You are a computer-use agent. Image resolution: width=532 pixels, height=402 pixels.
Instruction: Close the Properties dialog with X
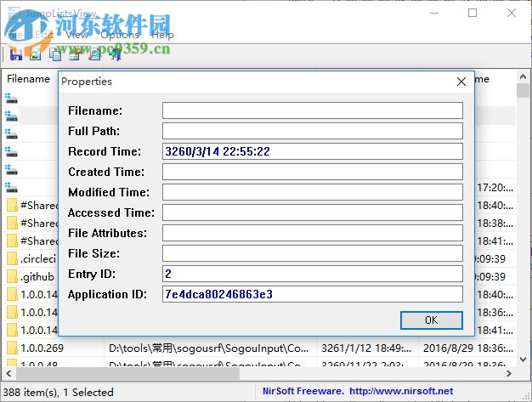(x=461, y=82)
